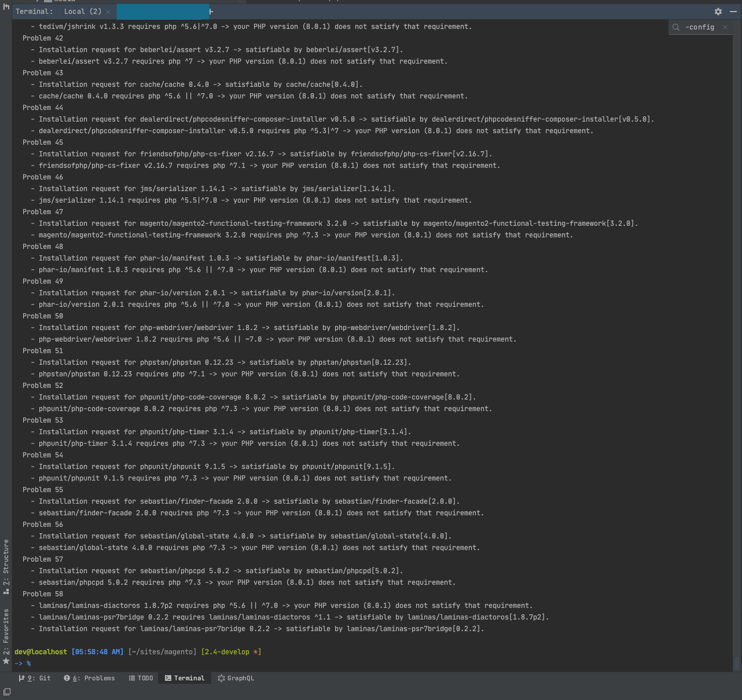Switch to the Terminal tool window tab
The height and width of the screenshot is (700, 742).
(x=185, y=678)
